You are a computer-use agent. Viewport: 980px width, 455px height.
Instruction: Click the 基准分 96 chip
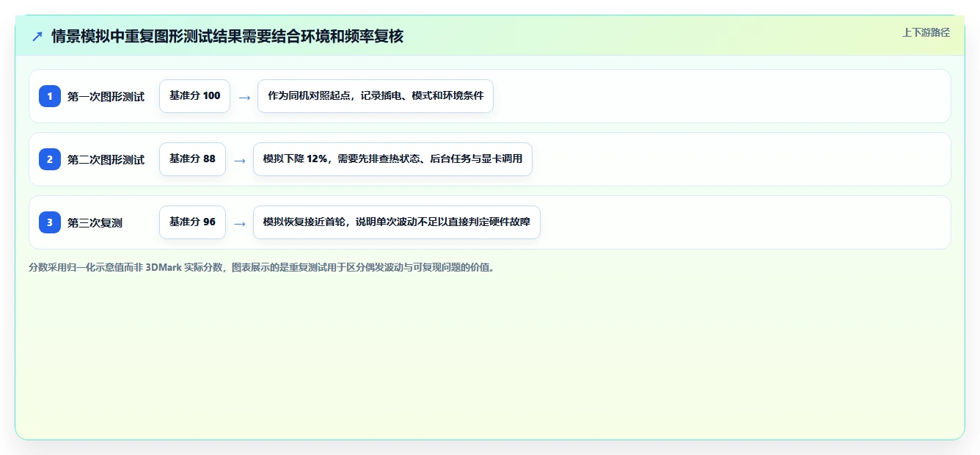192,222
